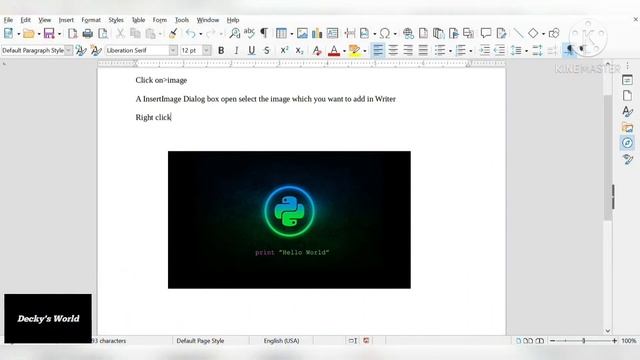Toggle unordered bullet list

coord(440,50)
